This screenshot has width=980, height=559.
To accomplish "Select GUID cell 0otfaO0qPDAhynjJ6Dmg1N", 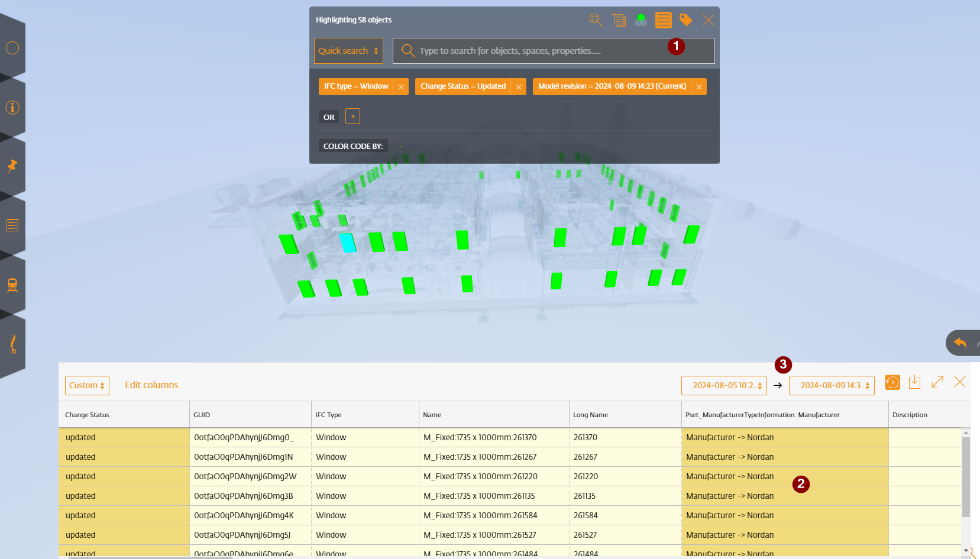I will point(250,457).
